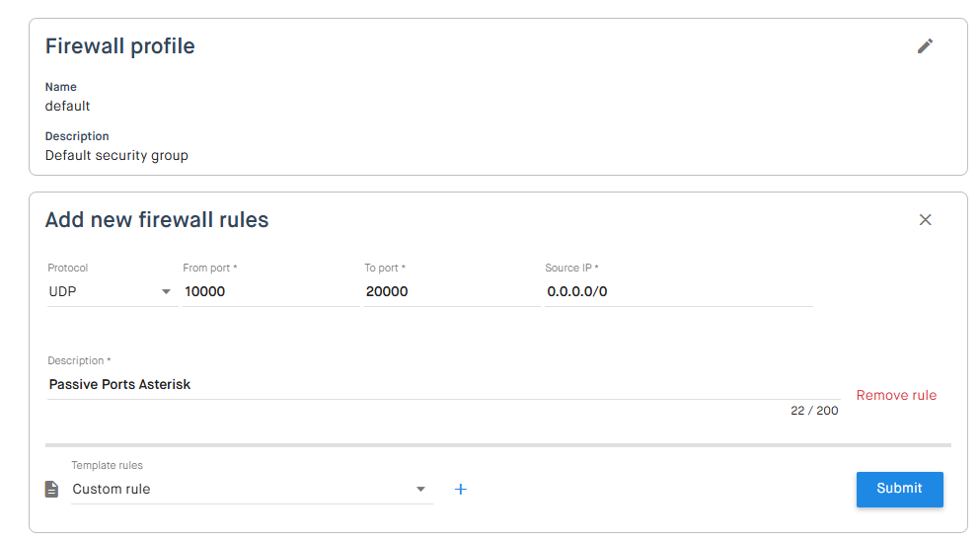
Task: Open the Custom rule template dropdown
Action: click(252, 489)
